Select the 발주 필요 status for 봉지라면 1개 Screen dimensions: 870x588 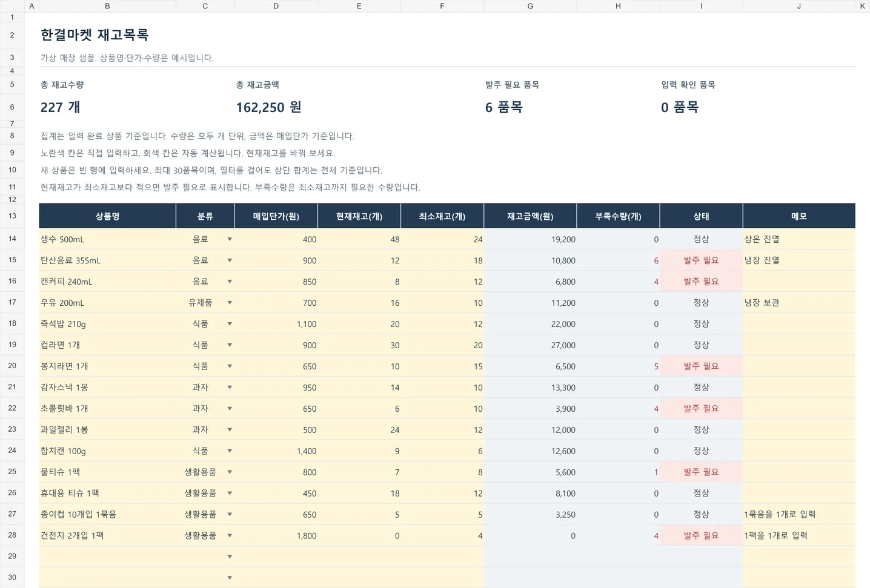(x=701, y=366)
